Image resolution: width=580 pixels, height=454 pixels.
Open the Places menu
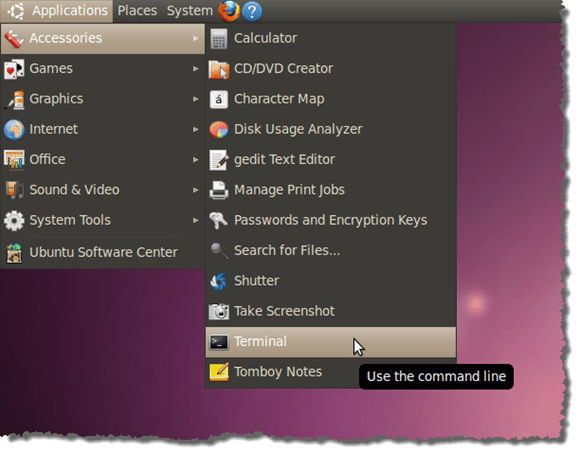[137, 11]
